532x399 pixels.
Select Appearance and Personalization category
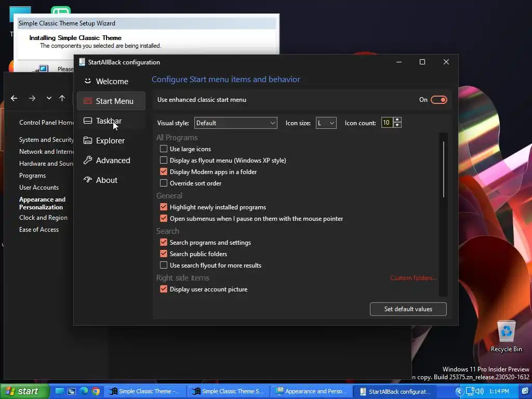[x=43, y=203]
